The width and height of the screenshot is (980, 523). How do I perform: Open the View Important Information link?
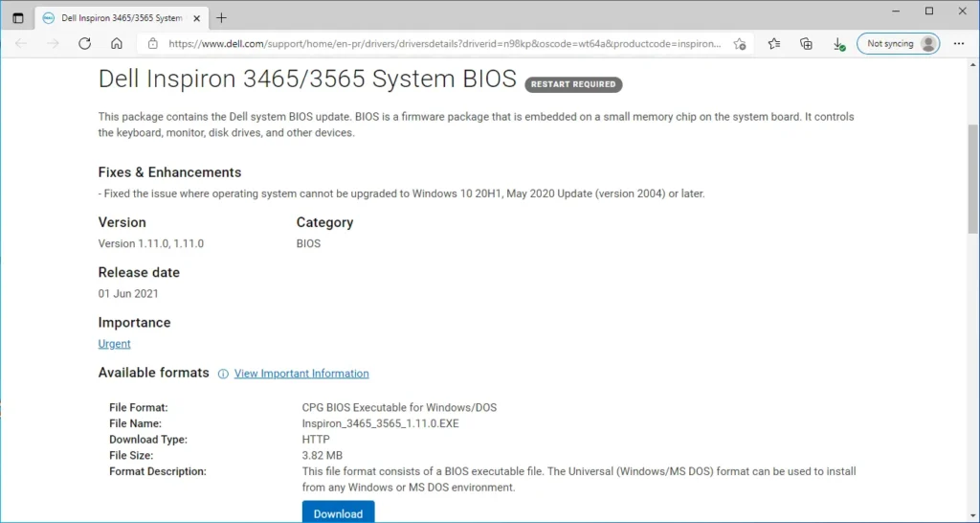coord(301,374)
